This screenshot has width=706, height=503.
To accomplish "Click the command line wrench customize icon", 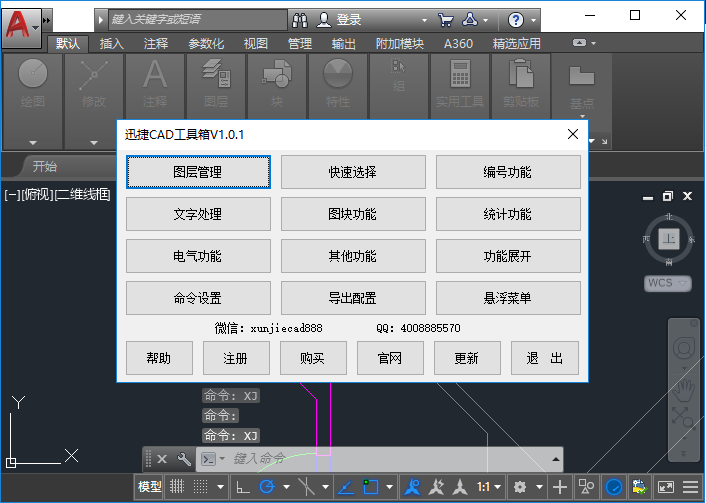I will click(184, 459).
